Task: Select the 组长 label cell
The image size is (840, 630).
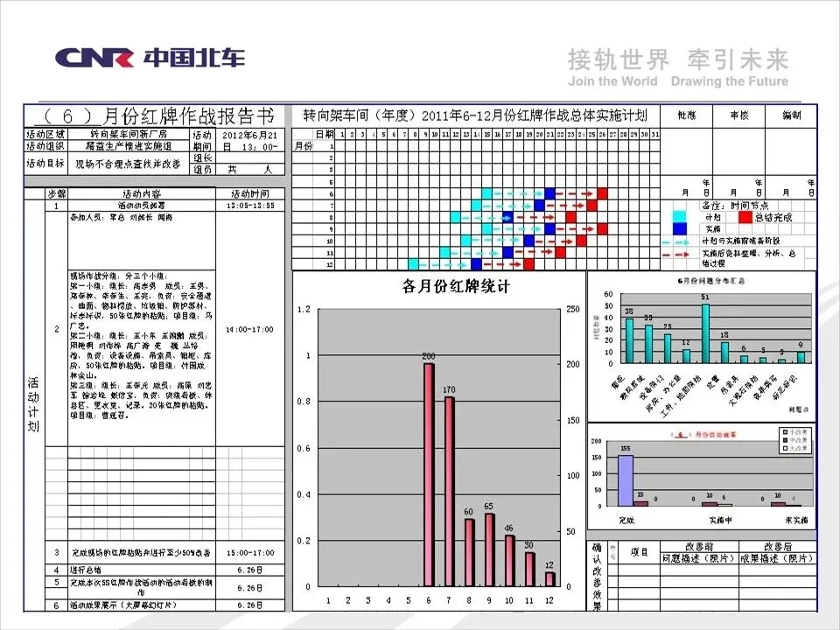Action: pyautogui.click(x=203, y=158)
